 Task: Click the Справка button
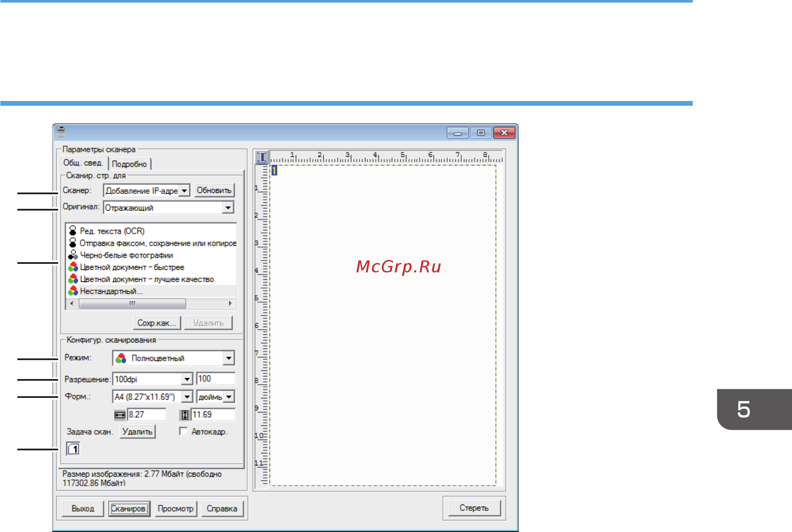pos(222,508)
